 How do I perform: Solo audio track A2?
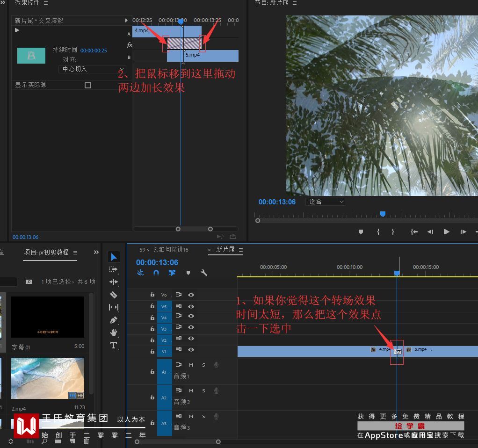pos(203,390)
